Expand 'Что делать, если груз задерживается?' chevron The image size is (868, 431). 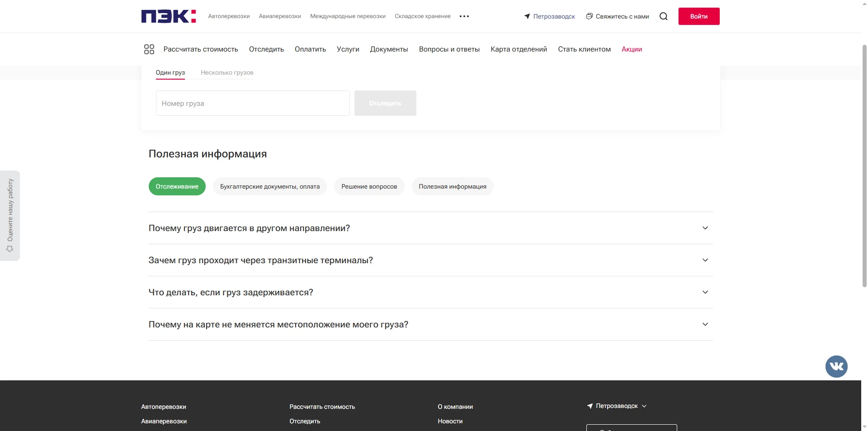coord(705,292)
